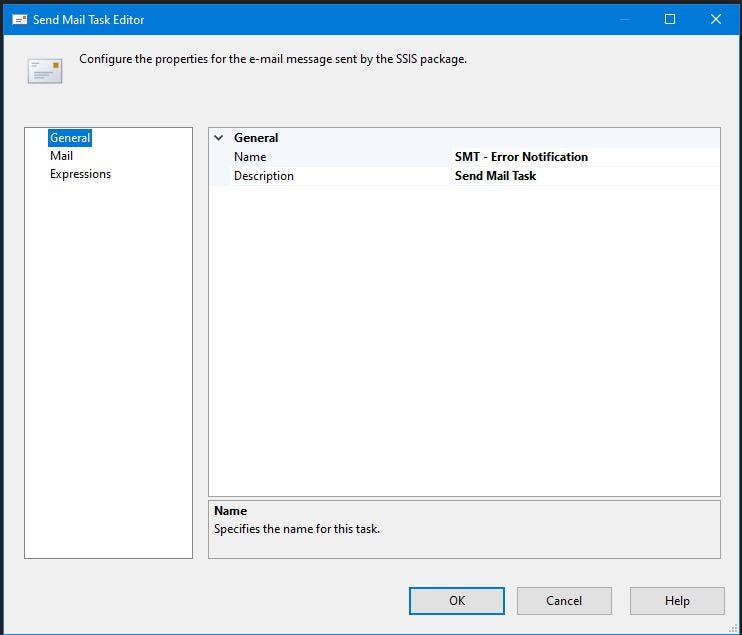Screen dimensions: 742x635
Task: Maximize the Send Mail Task Editor window
Action: (x=670, y=19)
